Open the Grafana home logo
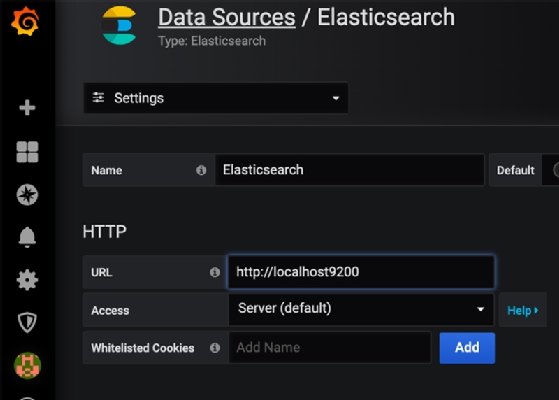Screen dimensions: 559x400 tap(25, 21)
